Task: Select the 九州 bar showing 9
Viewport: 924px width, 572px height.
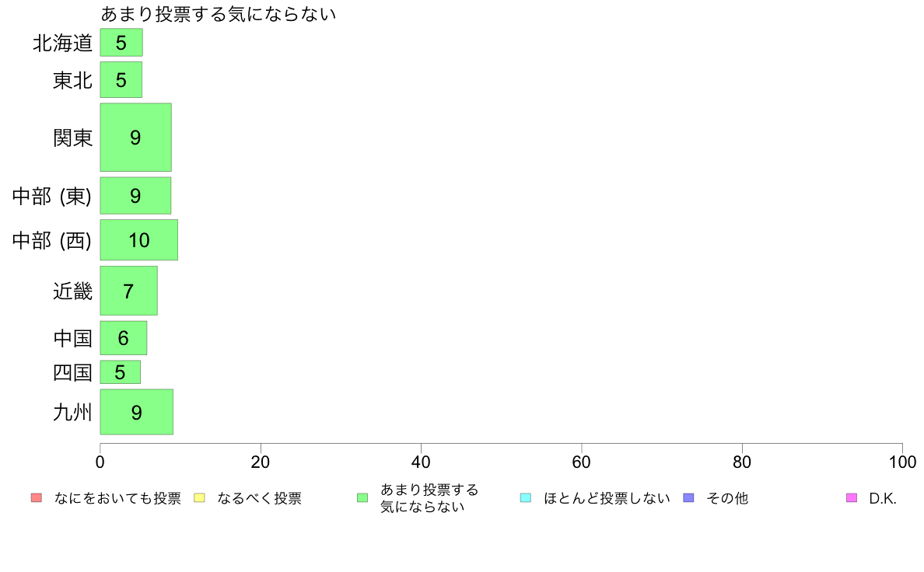Action: click(137, 412)
